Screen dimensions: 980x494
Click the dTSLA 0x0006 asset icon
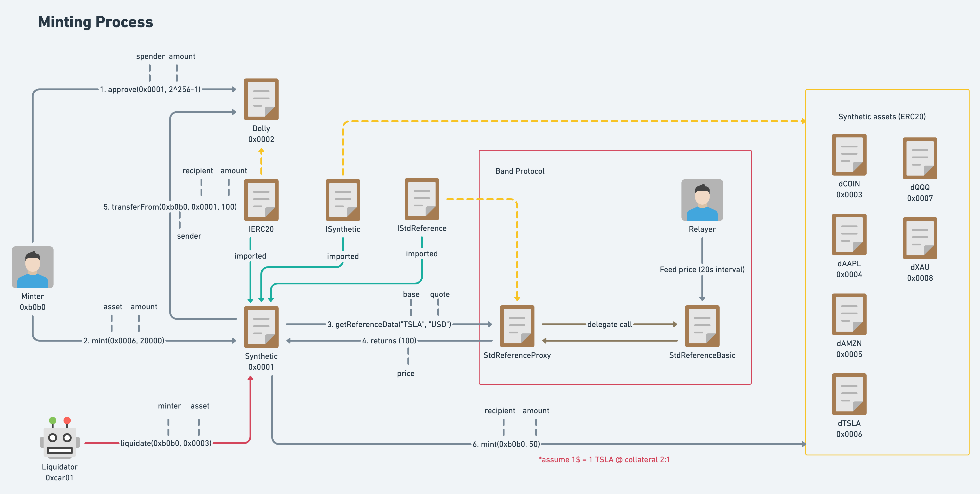[x=849, y=394]
